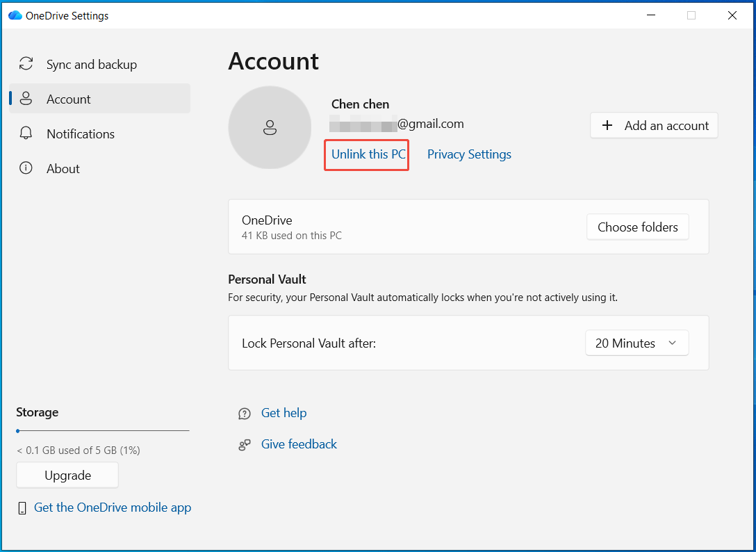Screen dimensions: 756x552
Task: Click the OneDrive cloud icon in titlebar
Action: tap(15, 14)
